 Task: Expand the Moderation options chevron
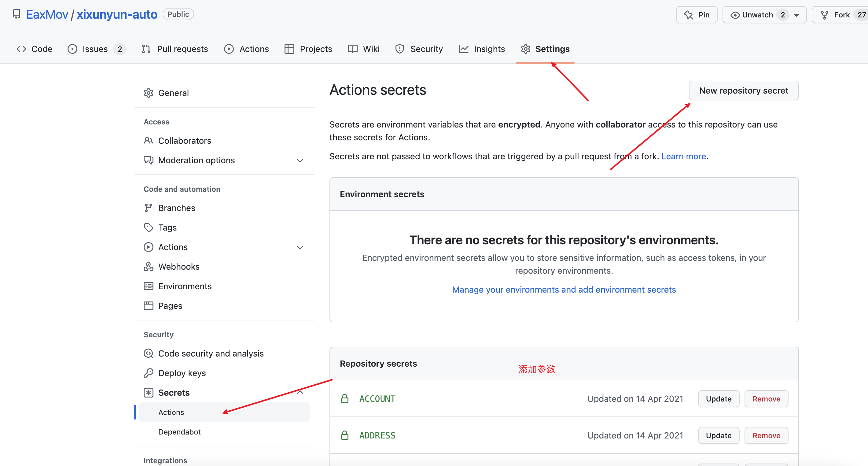point(300,161)
